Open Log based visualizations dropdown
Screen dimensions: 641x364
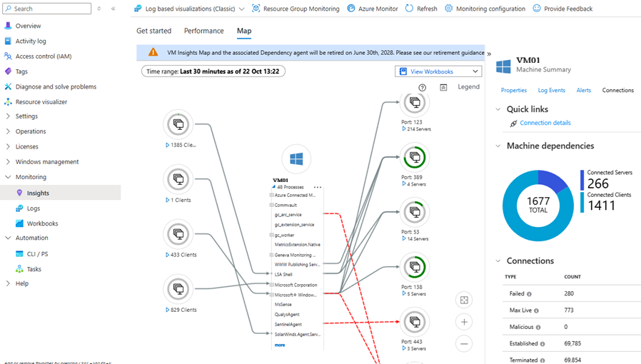[x=189, y=9]
